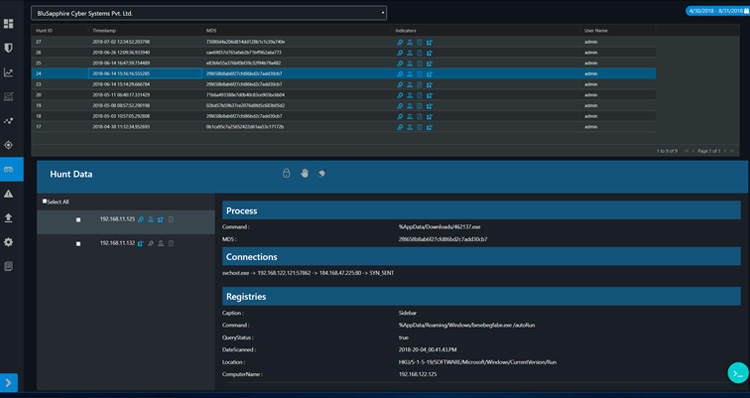Click the file icon beside host 192.168.11.132
750x398 pixels.
point(171,243)
